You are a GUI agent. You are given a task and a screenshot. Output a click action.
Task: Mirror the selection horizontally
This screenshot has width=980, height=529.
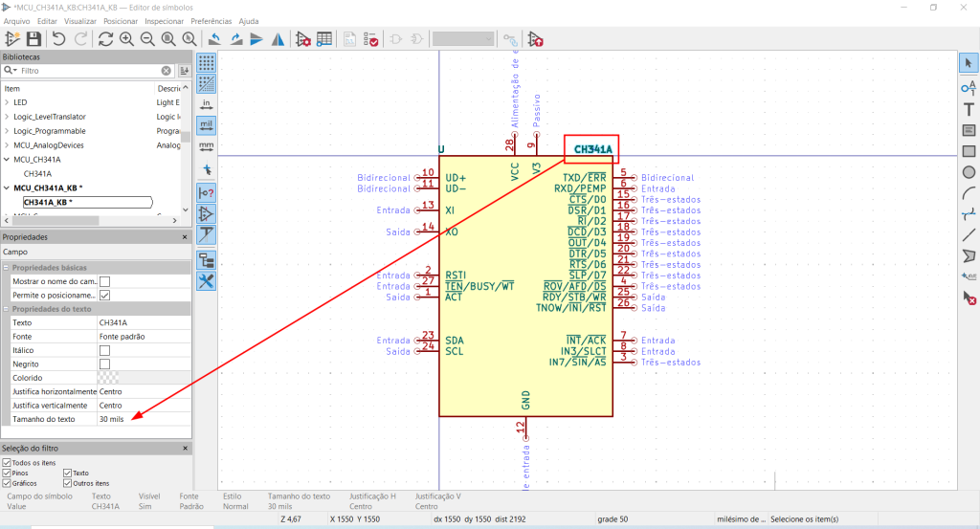click(x=278, y=39)
